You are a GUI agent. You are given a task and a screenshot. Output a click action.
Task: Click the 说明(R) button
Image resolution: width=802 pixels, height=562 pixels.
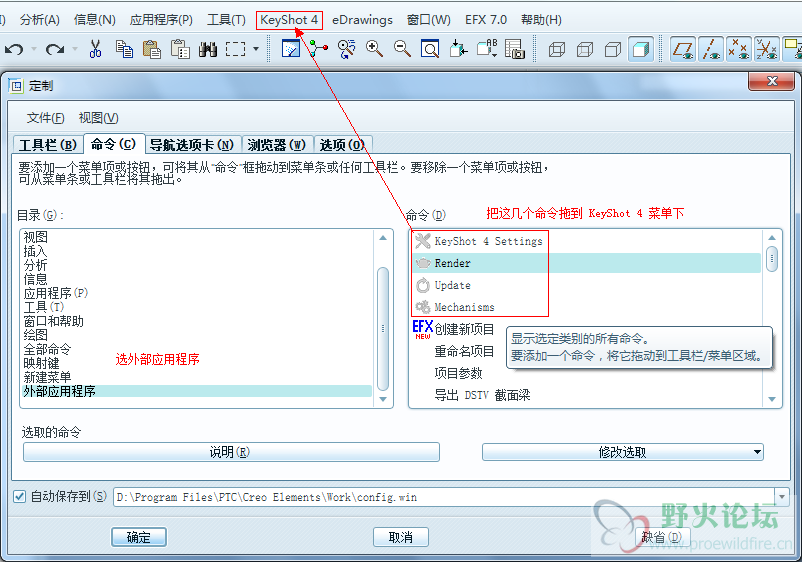[x=231, y=452]
